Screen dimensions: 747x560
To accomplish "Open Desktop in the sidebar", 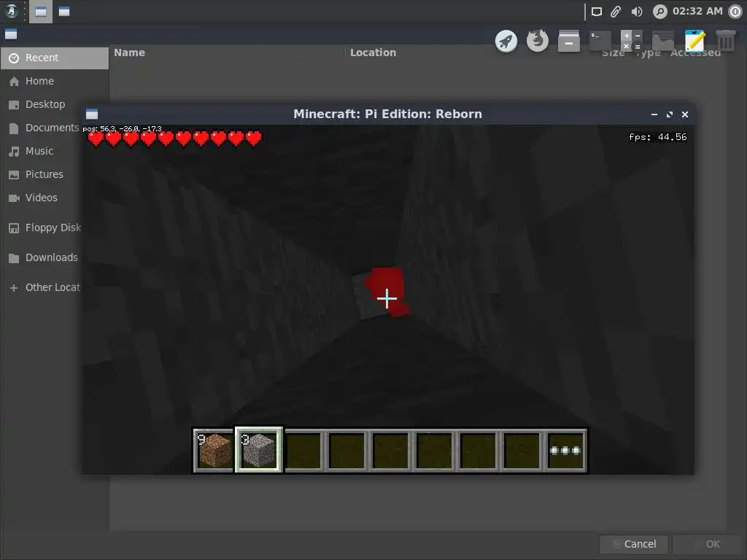I will pyautogui.click(x=42, y=104).
